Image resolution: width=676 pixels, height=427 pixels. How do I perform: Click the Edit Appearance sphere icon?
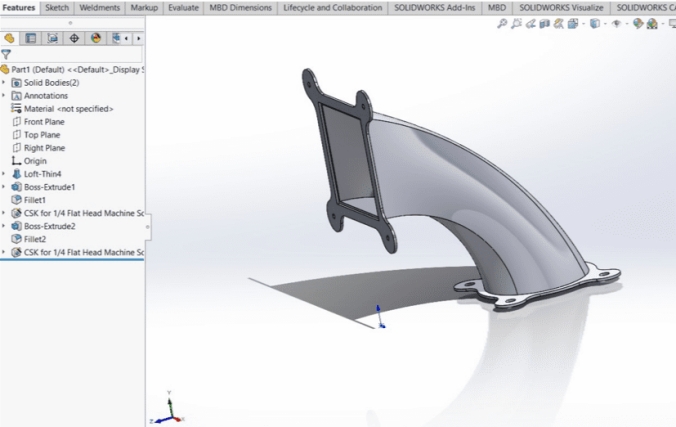click(x=638, y=24)
